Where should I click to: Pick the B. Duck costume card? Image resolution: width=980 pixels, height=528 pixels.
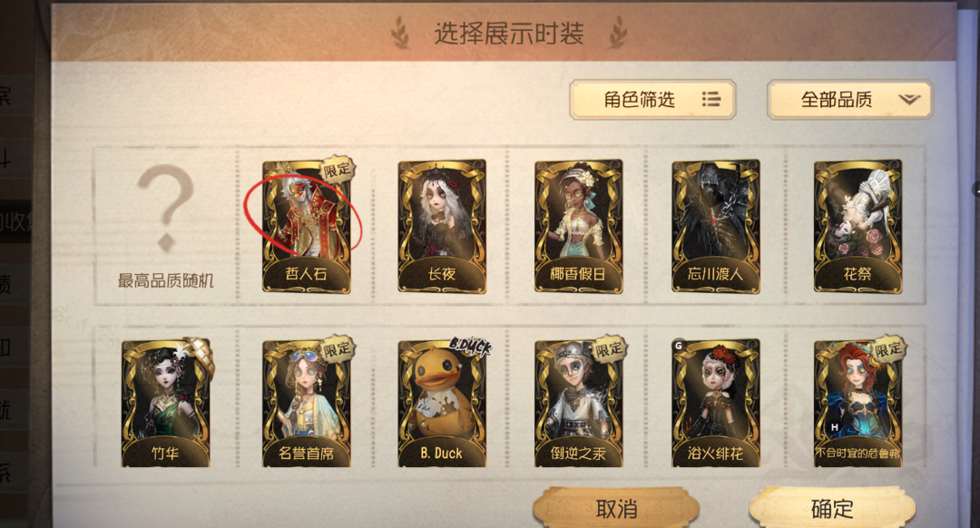click(x=442, y=403)
